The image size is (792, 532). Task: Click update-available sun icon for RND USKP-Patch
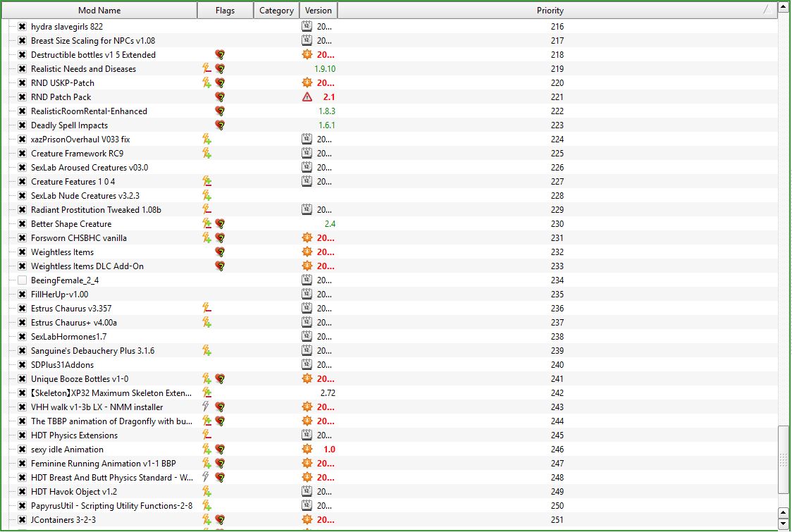[307, 83]
